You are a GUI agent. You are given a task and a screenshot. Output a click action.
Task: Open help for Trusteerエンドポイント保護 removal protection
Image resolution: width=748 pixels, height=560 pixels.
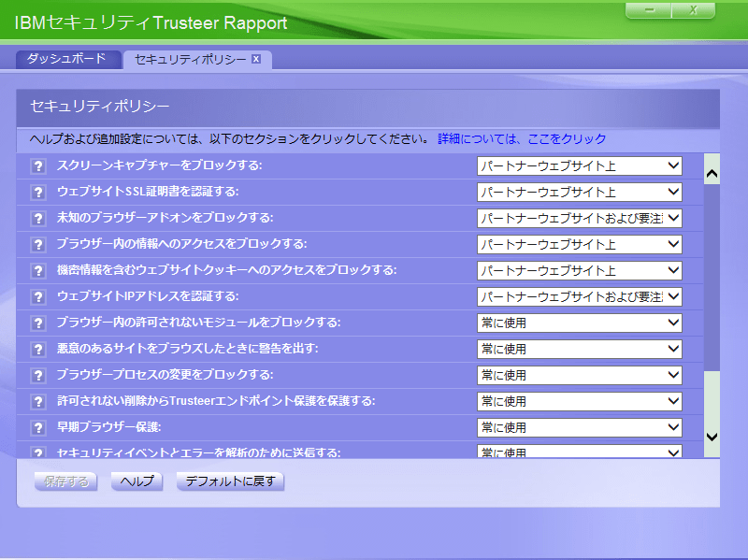pos(38,402)
